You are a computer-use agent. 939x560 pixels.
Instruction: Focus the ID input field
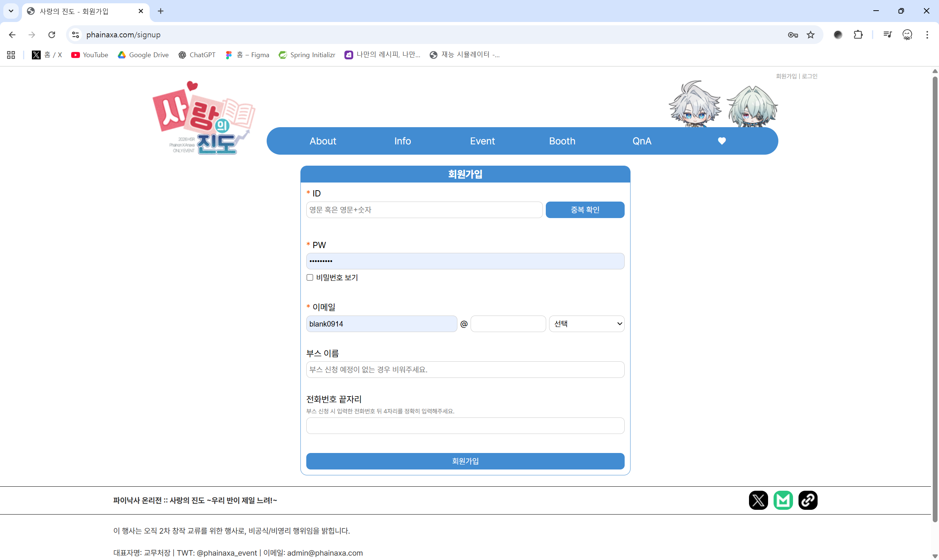(424, 209)
